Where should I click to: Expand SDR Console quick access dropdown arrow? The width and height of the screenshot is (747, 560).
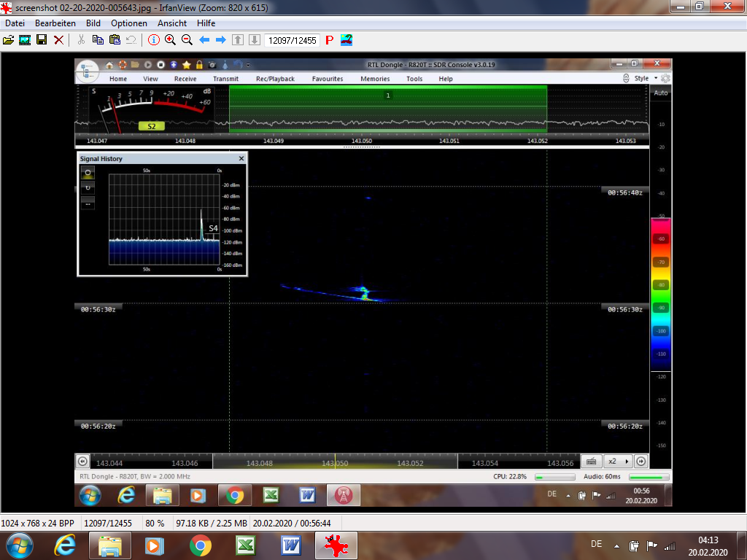pyautogui.click(x=248, y=65)
